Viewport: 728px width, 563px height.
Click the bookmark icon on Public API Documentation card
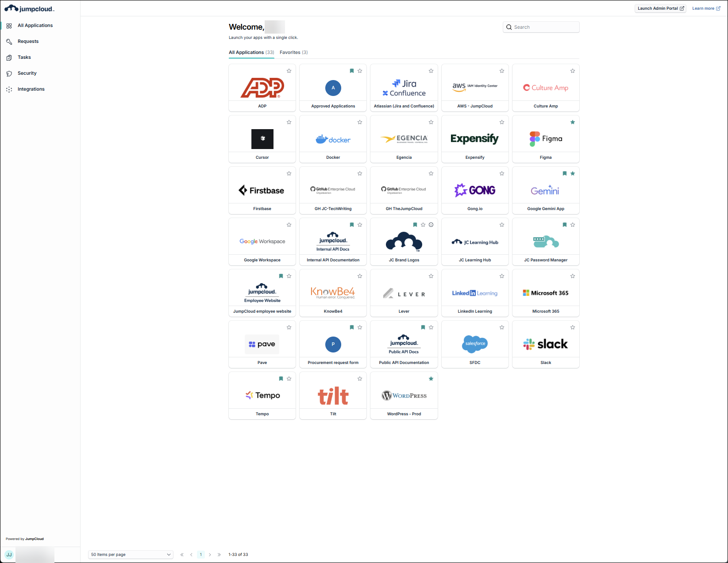[x=423, y=327]
